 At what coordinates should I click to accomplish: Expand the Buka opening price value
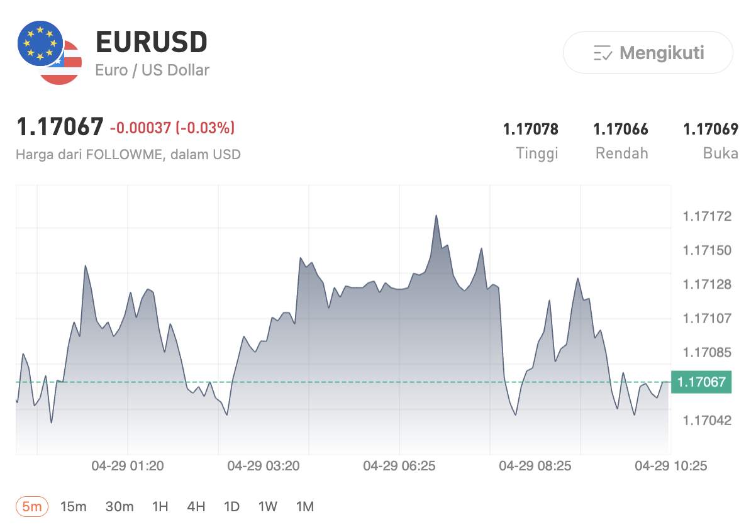coord(711,130)
